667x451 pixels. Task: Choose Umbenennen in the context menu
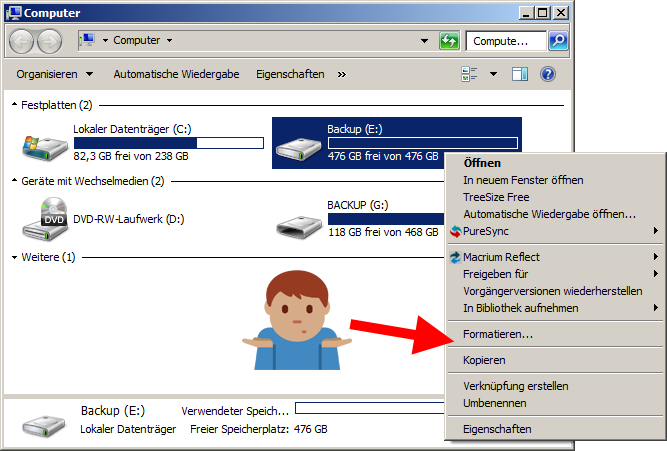555,403
